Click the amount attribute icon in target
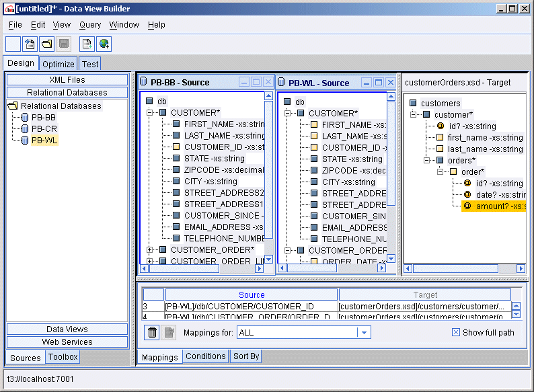Viewport: 534px width, 392px height. [x=467, y=206]
